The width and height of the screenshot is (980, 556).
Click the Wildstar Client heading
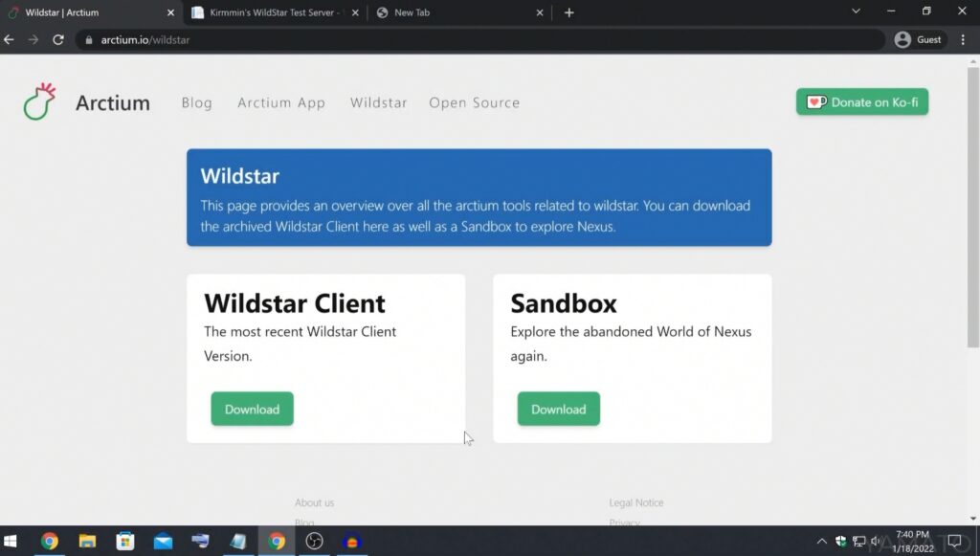tap(295, 303)
